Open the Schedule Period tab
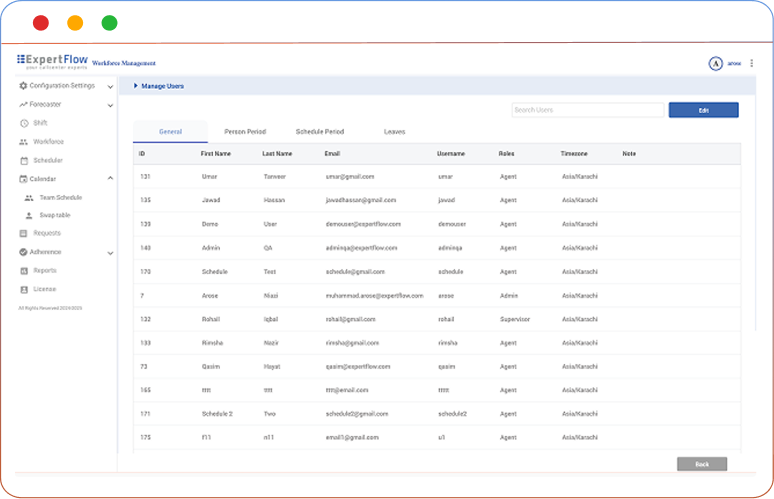This screenshot has height=499, width=774. point(320,132)
